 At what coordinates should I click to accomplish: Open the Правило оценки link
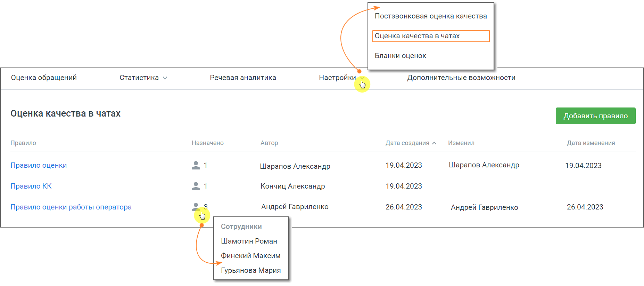[39, 165]
